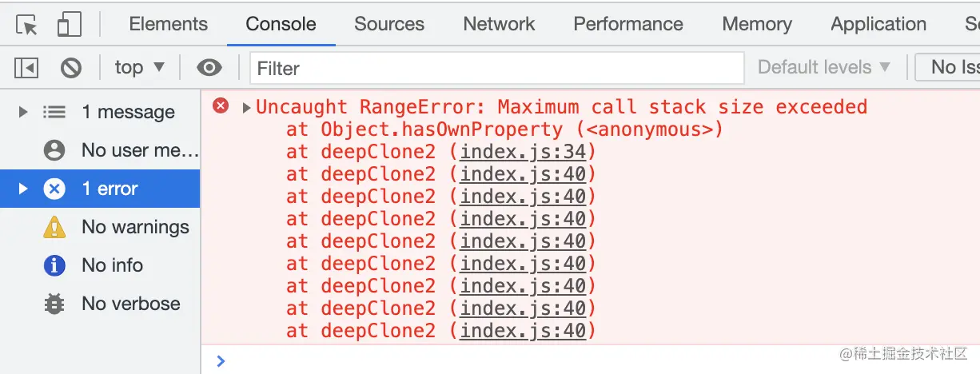Screen dimensions: 980x374
Task: Activate the inspect element picker icon
Action: (28, 25)
